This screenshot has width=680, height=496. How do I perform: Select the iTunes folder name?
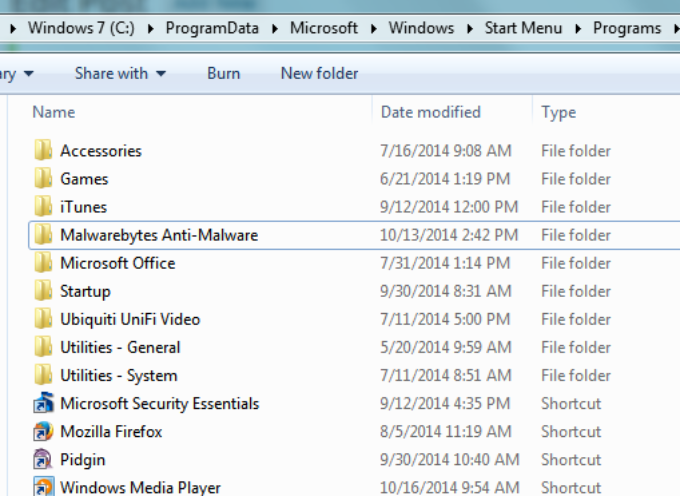click(83, 207)
